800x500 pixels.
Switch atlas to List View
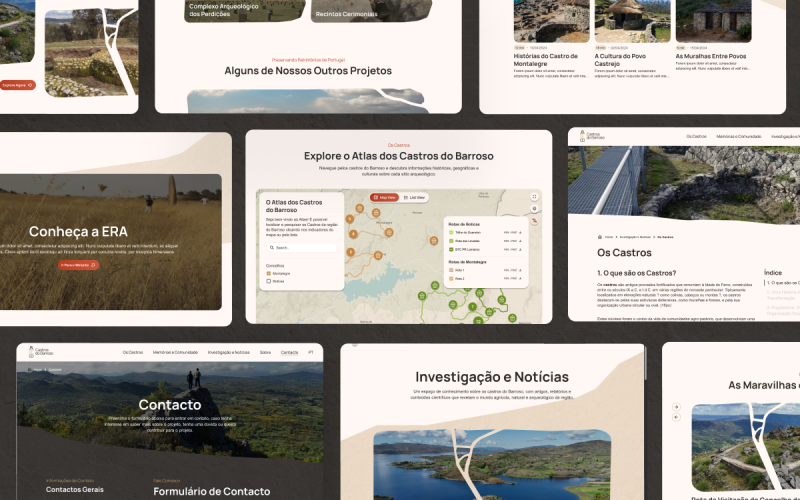tap(414, 197)
